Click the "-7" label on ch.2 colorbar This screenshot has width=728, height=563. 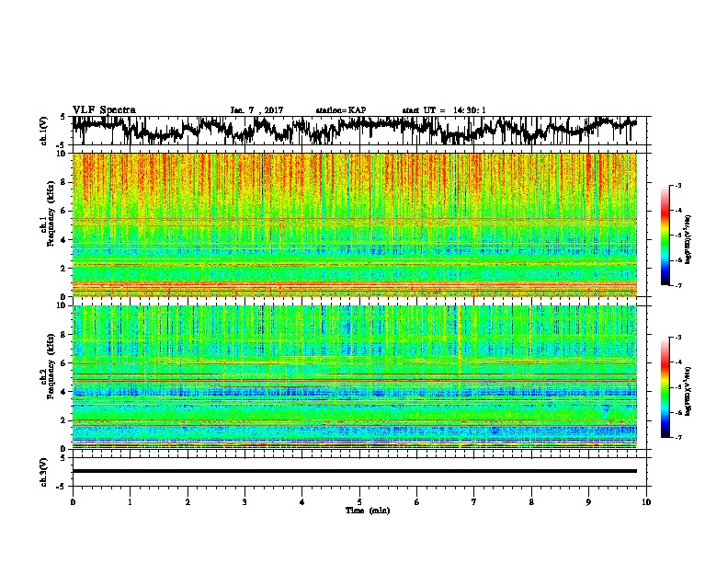[678, 437]
